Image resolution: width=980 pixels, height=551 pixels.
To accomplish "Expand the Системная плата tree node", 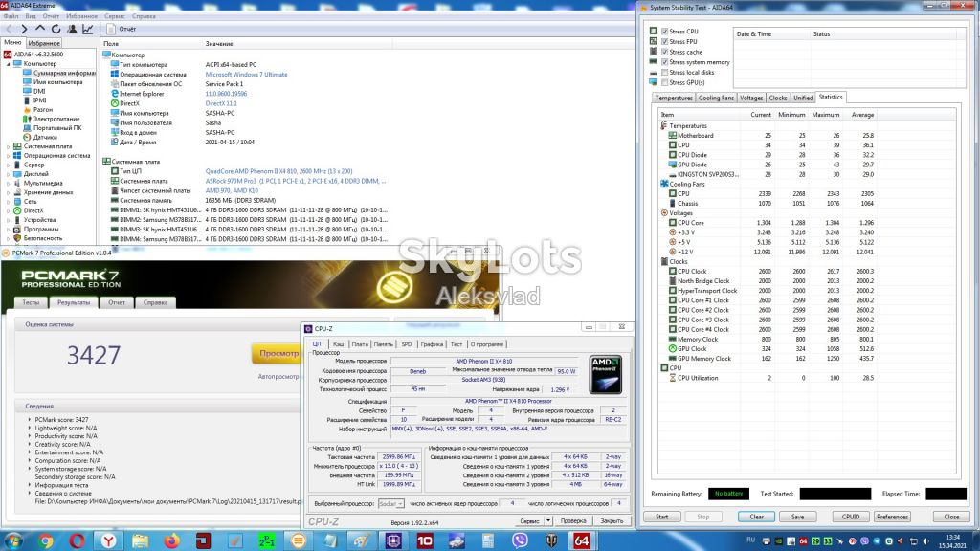I will click(8, 146).
